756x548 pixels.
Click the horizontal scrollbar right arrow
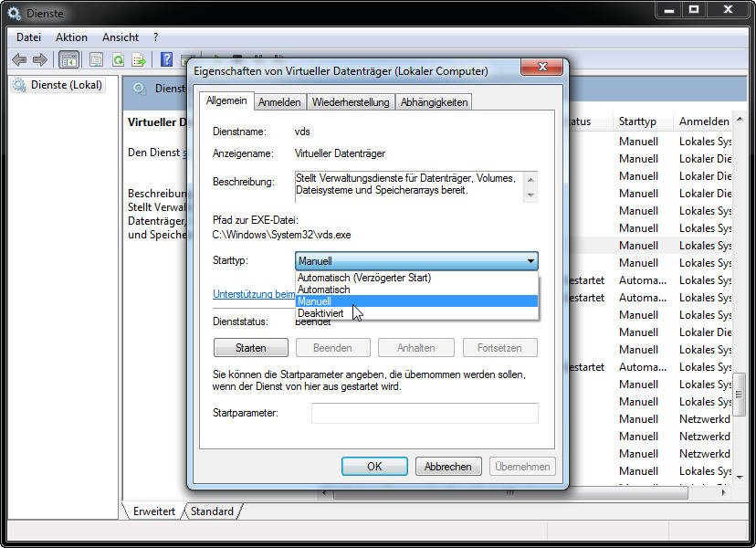[x=723, y=492]
